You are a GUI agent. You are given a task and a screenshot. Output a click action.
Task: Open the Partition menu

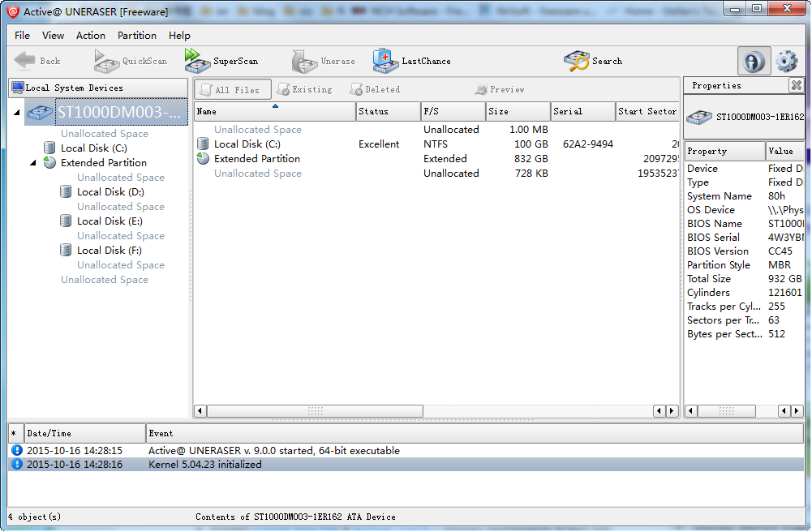(137, 36)
